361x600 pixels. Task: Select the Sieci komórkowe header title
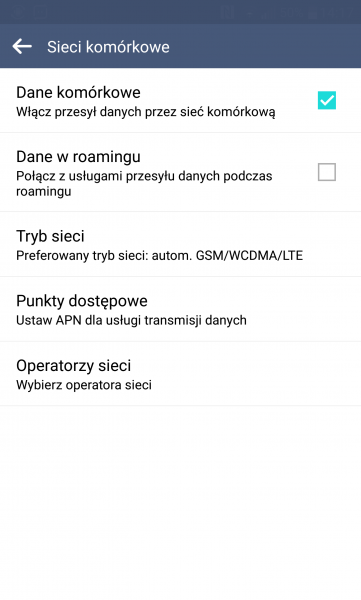click(x=108, y=47)
